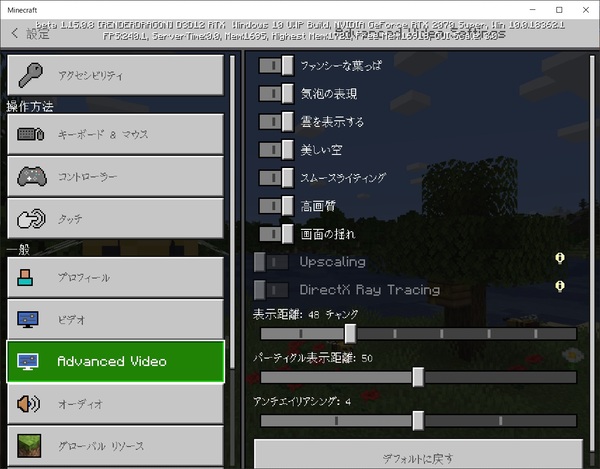Viewport: 600px width, 469px height.
Task: Toggle the 気泡の表現 switch
Action: coord(276,93)
